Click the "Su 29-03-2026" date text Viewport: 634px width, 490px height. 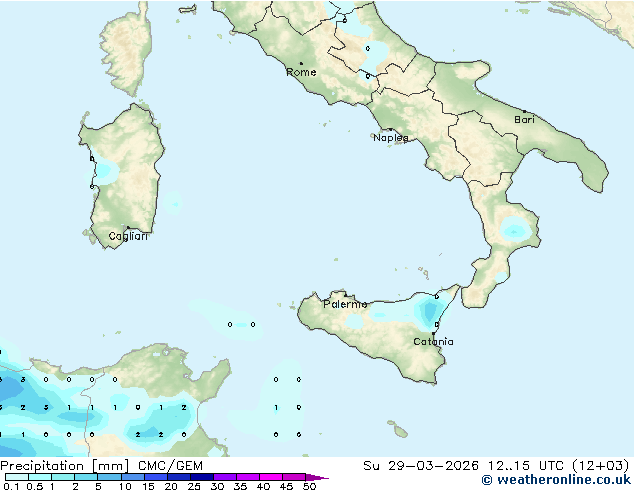click(421, 466)
